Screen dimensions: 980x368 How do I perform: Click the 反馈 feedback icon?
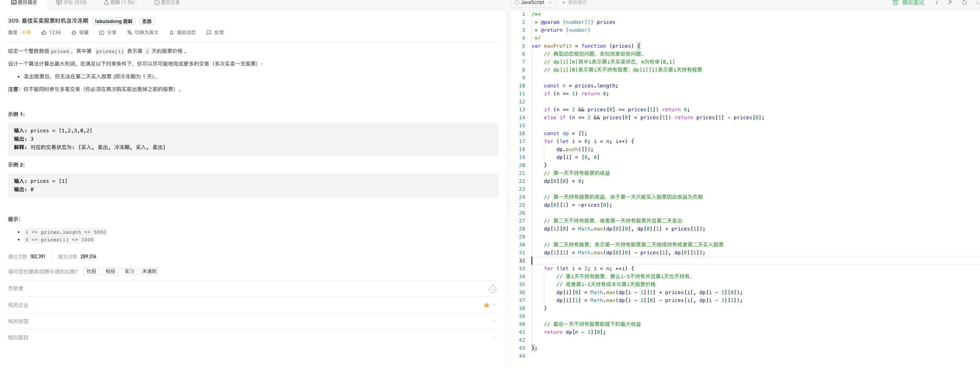(x=209, y=33)
